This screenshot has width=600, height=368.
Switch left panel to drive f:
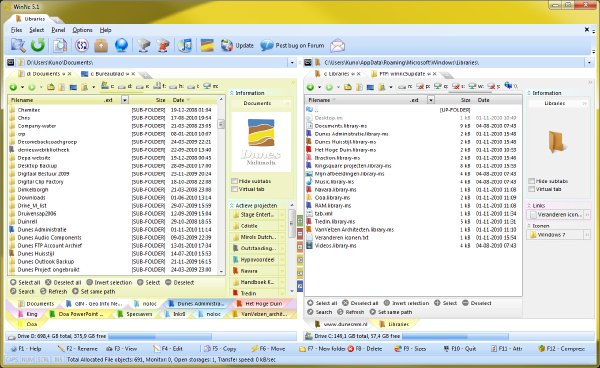(160, 86)
